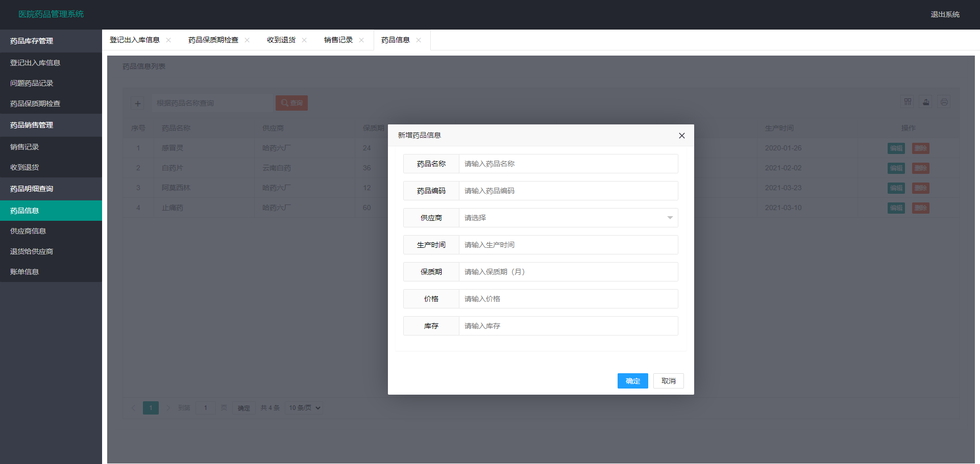Click the magnifier search icon in 查询 button
Viewport: 980px width, 464px height.
click(x=284, y=103)
